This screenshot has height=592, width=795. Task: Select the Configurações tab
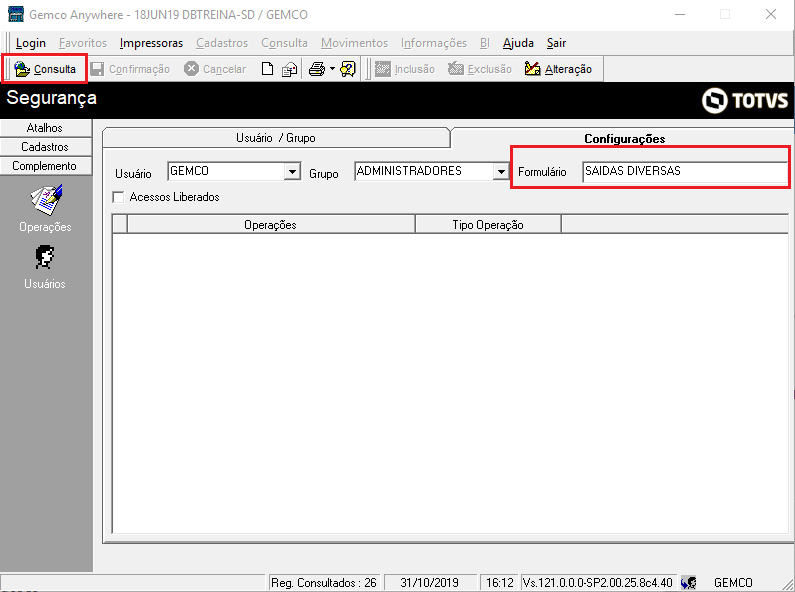[624, 138]
